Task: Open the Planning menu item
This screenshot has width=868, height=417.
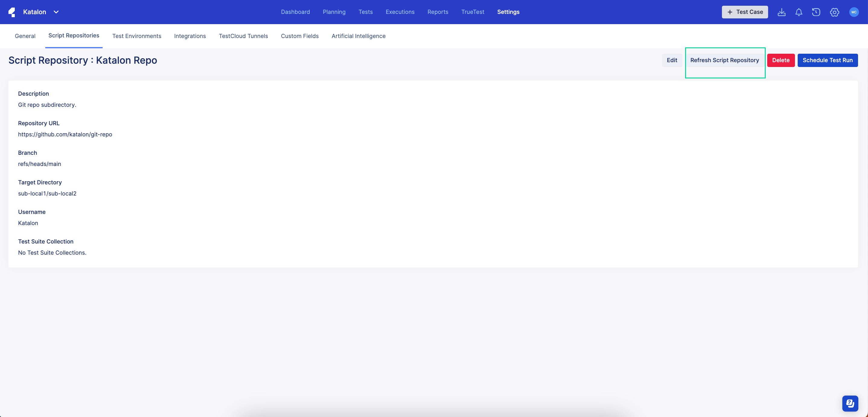Action: [x=334, y=12]
